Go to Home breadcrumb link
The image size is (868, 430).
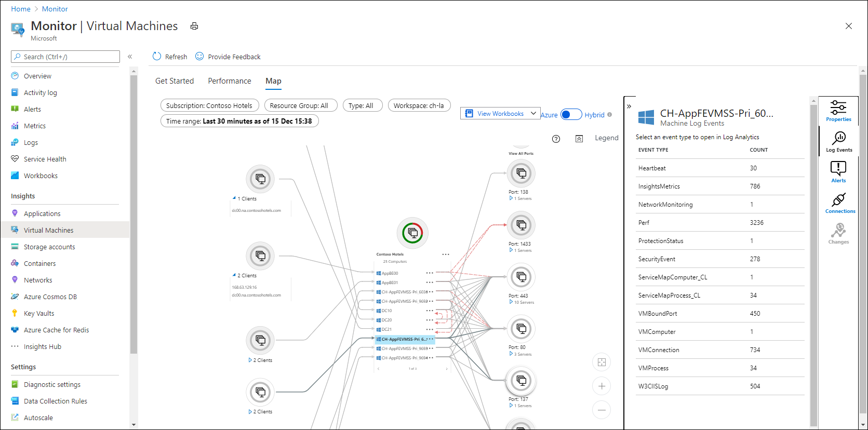coord(21,9)
